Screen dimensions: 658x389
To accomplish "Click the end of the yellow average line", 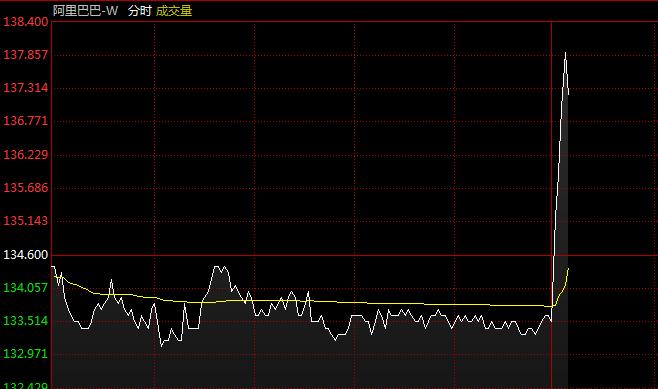I will click(568, 269).
